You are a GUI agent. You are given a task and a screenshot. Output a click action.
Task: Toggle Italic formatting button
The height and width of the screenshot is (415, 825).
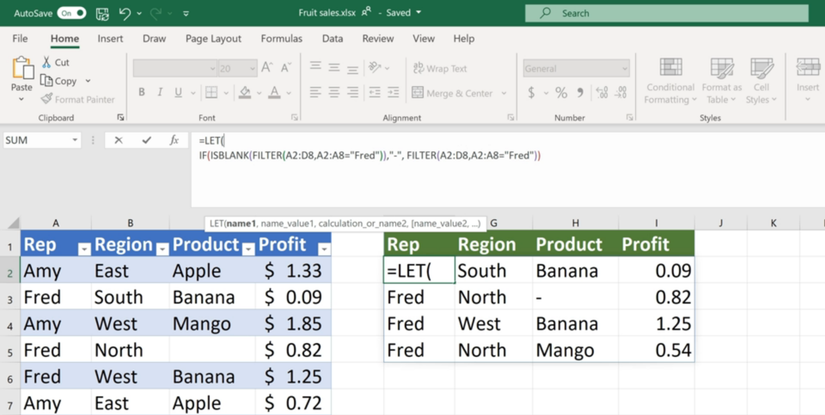(x=160, y=93)
